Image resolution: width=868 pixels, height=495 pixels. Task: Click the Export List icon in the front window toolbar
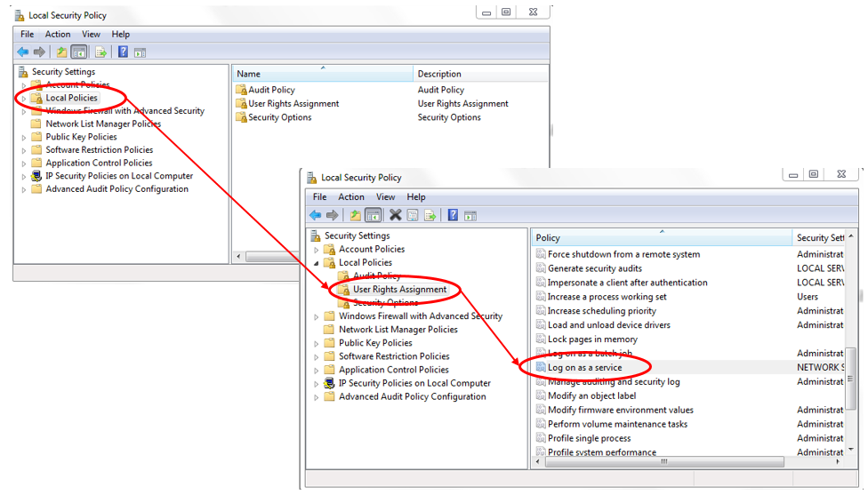coord(430,215)
